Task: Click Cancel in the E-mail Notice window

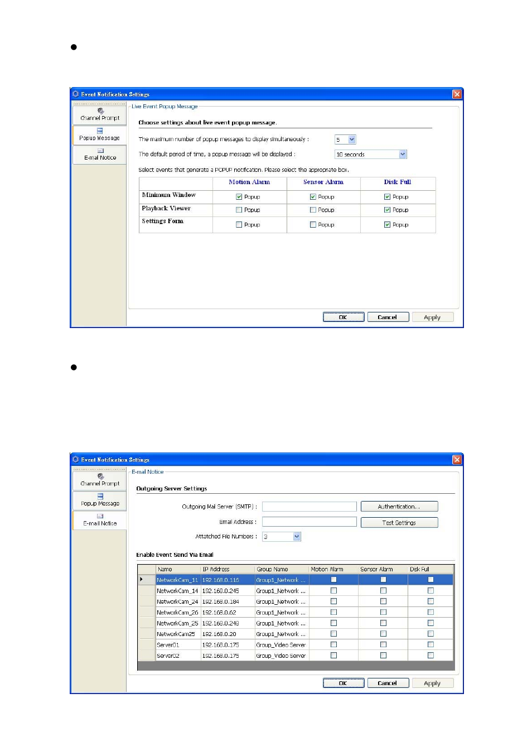Action: [388, 683]
